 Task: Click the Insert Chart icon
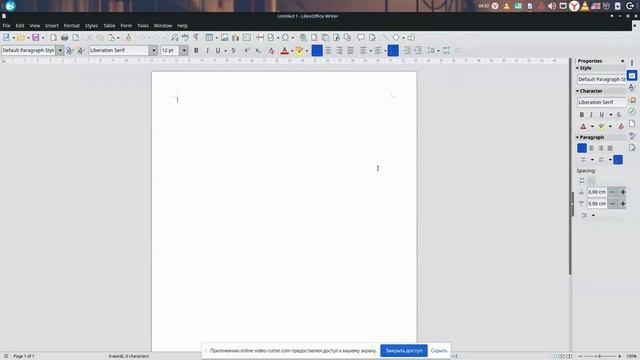pos(236,38)
